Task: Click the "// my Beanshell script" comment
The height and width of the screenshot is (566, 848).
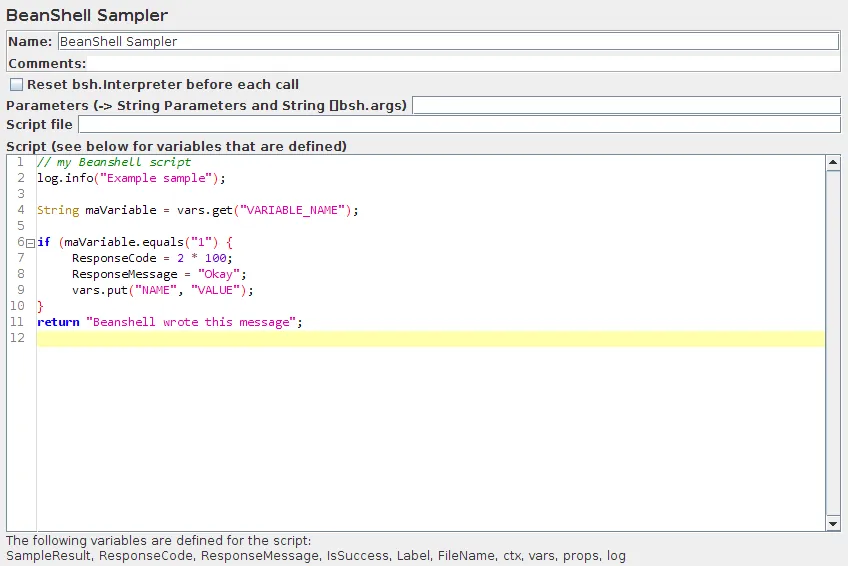Action: pos(114,162)
